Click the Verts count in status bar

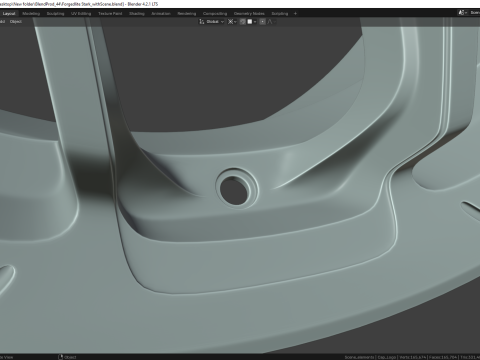click(412, 357)
